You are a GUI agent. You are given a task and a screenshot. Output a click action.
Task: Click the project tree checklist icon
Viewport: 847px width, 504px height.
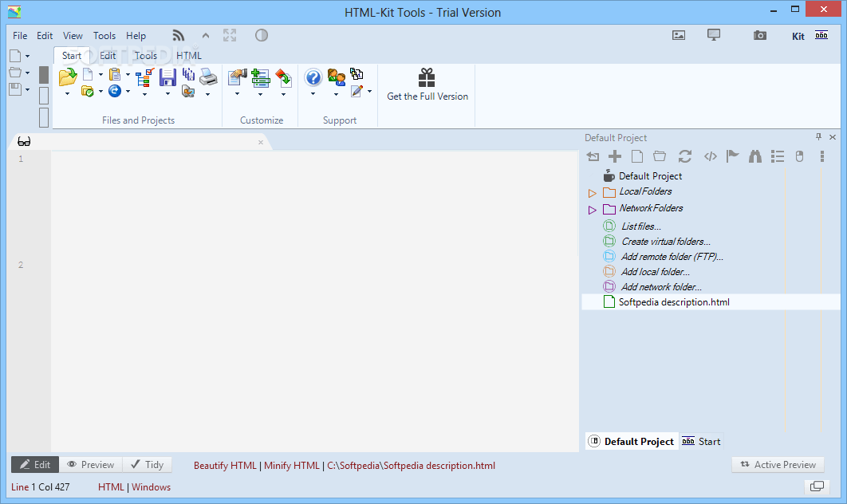tap(144, 77)
